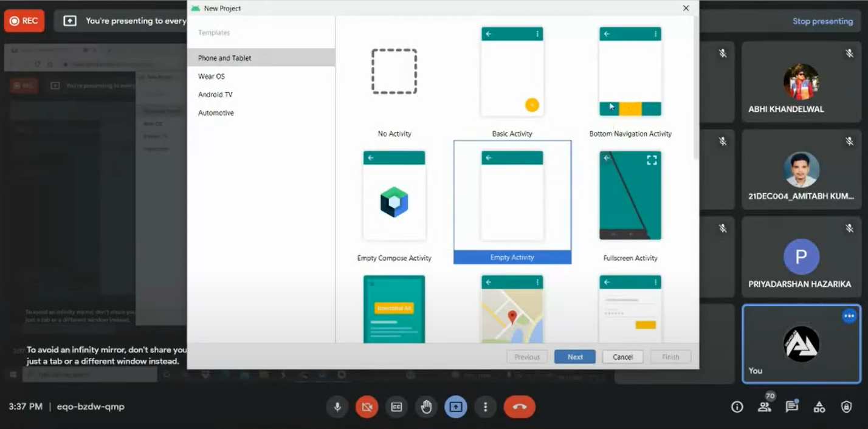
Task: Click Android icon in New Project title
Action: (195, 8)
